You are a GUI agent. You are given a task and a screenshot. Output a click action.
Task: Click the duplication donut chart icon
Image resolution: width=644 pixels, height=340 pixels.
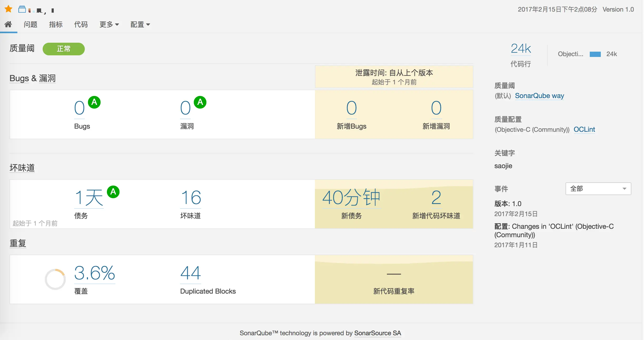55,279
